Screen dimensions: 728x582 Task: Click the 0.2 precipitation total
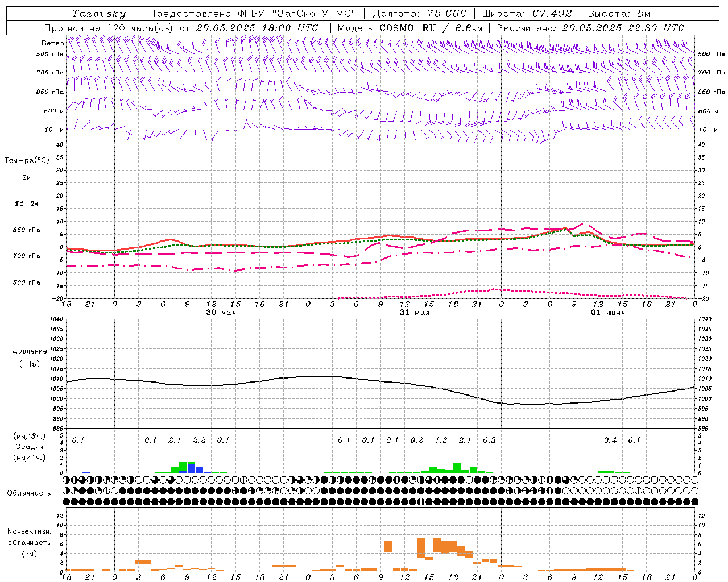pyautogui.click(x=417, y=440)
